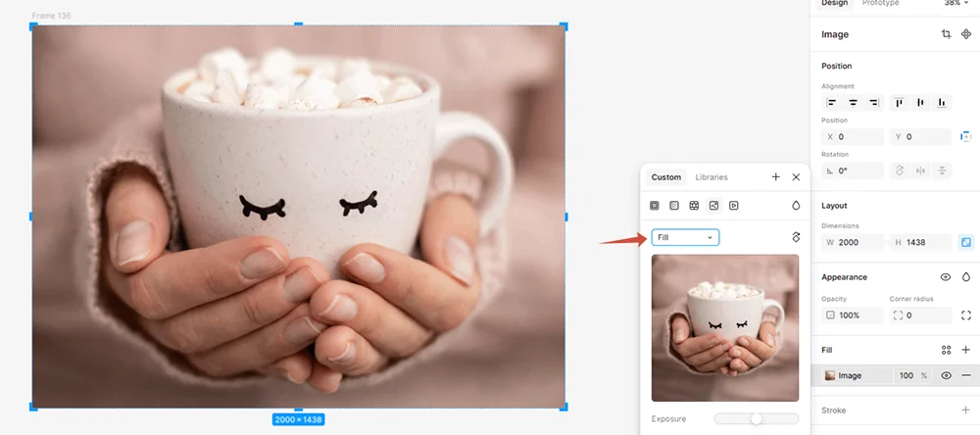
Task: Flip vertical icon
Action: [942, 170]
